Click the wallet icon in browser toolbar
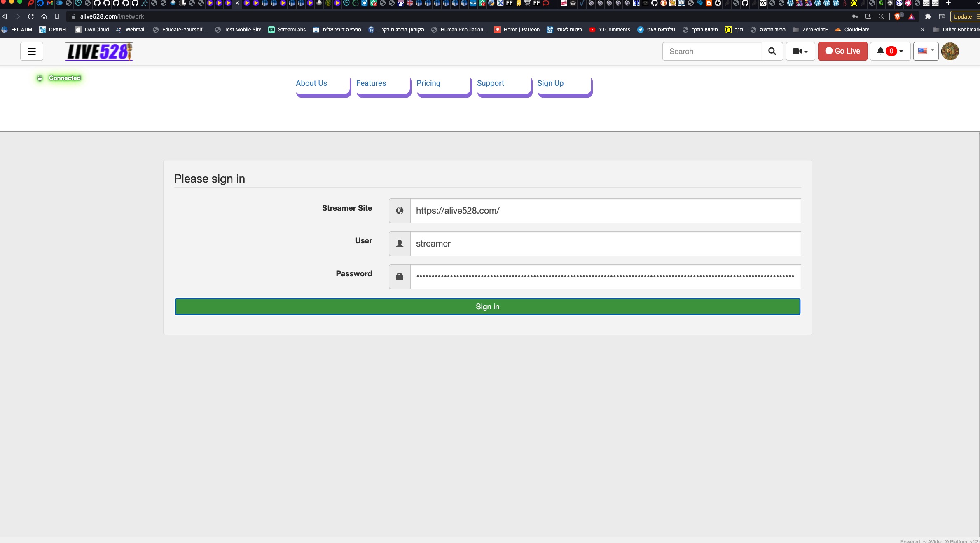This screenshot has height=543, width=980. point(942,16)
